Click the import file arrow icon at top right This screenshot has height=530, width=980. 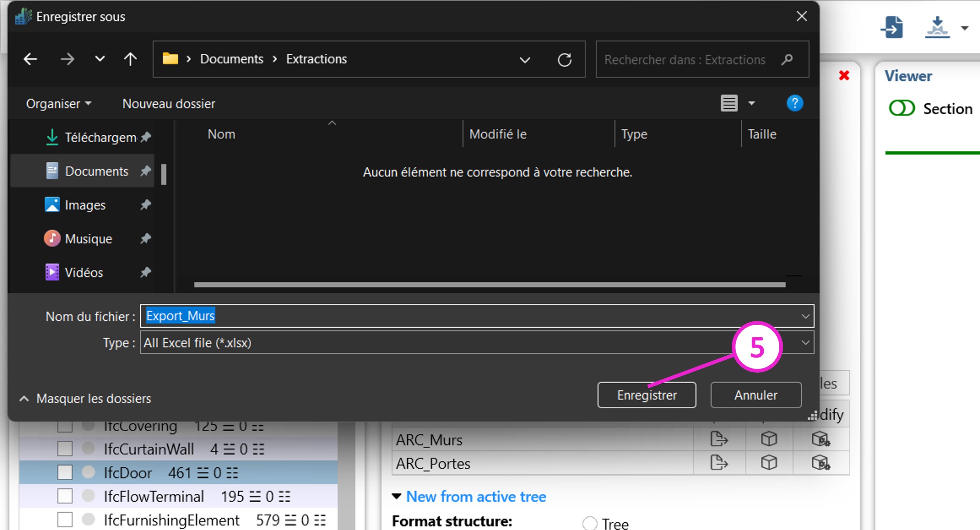click(x=892, y=27)
